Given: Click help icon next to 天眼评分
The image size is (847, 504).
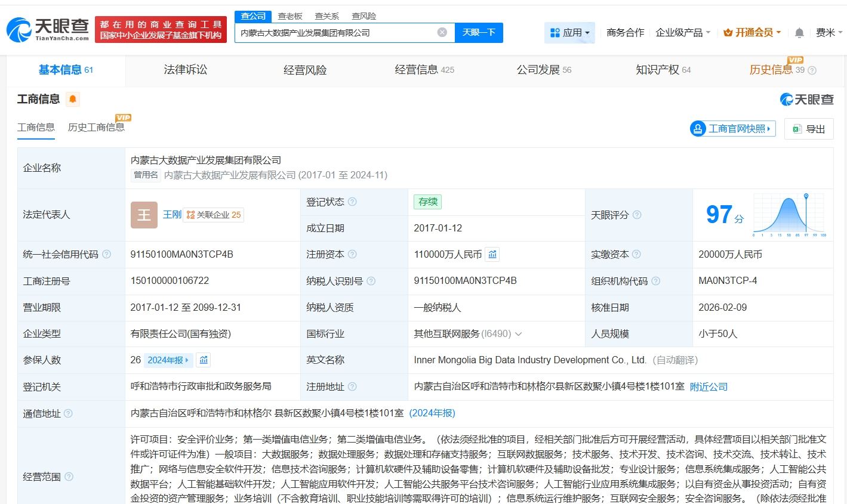Looking at the screenshot, I should coord(637,215).
